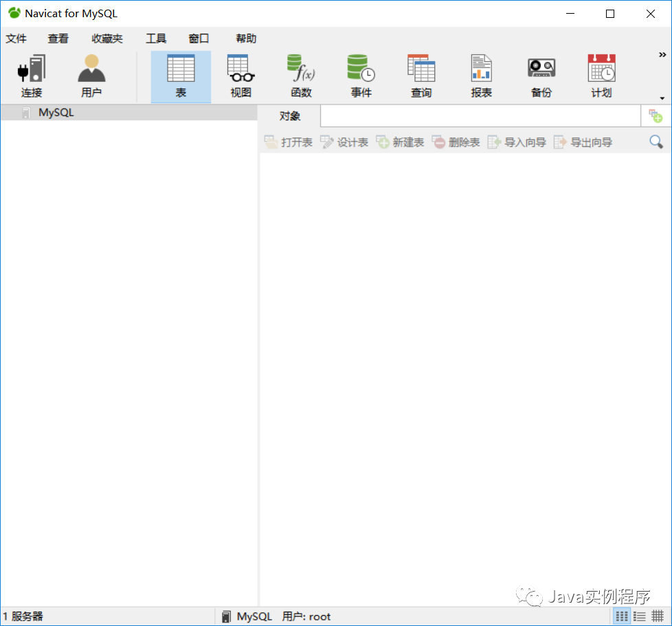672x626 pixels.
Task: Click the MySQL server status bar icon
Action: (226, 616)
